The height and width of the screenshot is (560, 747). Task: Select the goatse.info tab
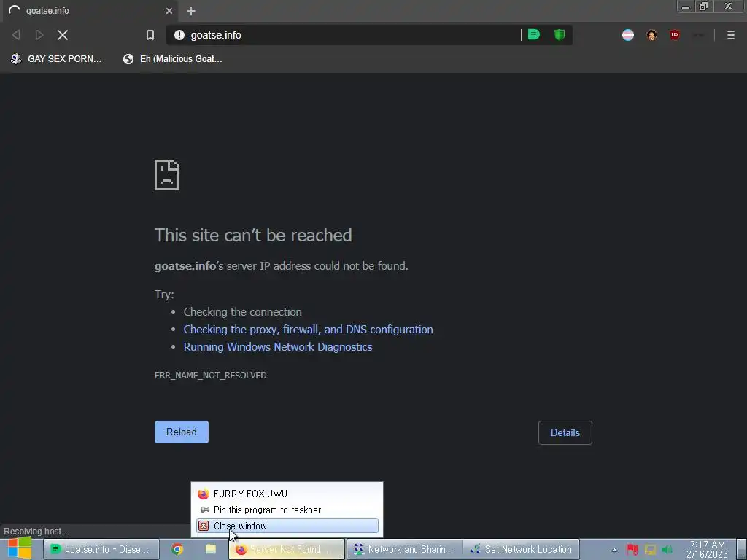90,10
